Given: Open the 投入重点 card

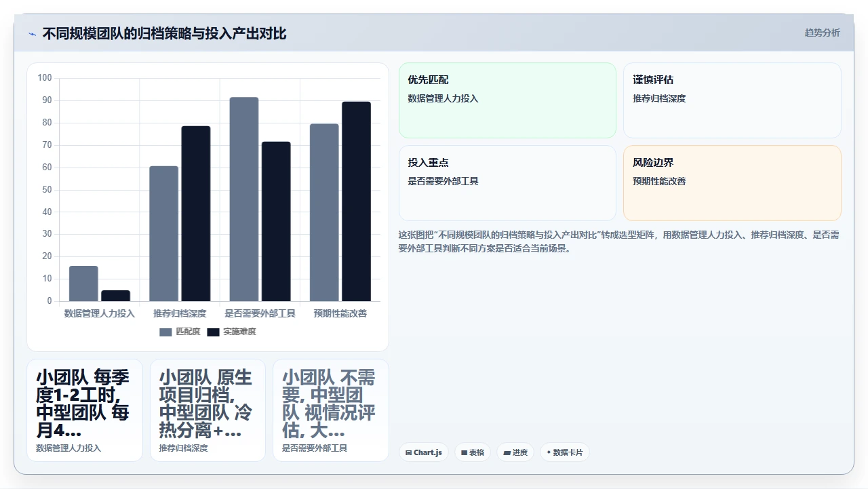Looking at the screenshot, I should [x=507, y=183].
